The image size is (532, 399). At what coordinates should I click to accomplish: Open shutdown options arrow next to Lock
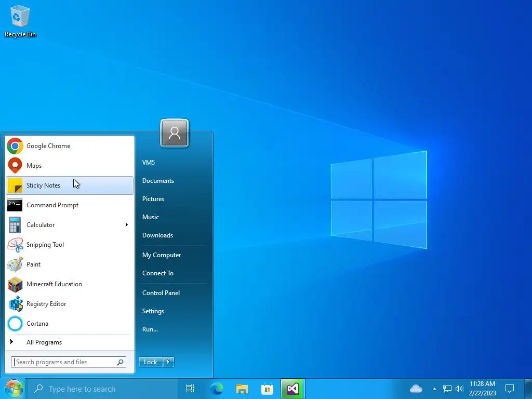tap(168, 362)
